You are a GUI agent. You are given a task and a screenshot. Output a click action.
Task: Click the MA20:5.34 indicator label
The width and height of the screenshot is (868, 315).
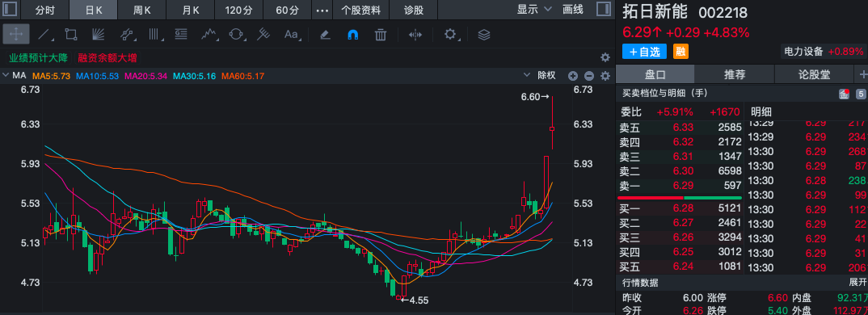145,76
